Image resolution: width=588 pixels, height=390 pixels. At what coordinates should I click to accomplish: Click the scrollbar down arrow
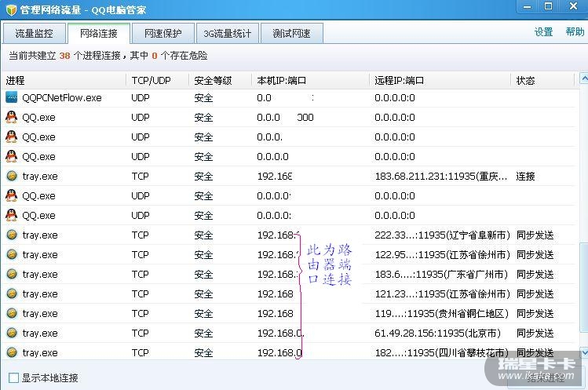click(x=584, y=352)
